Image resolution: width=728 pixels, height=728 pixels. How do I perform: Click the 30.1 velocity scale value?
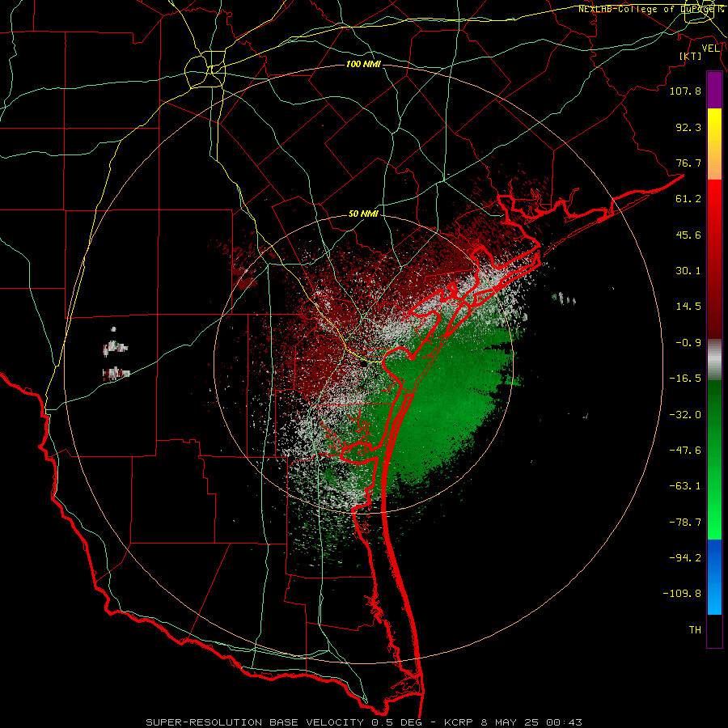tap(688, 271)
